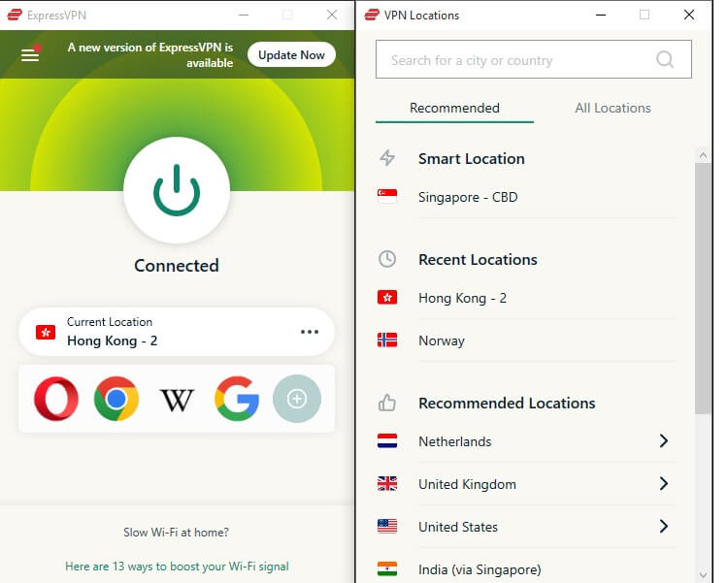Click the Connected status text
The width and height of the screenshot is (728, 583).
[x=177, y=266]
